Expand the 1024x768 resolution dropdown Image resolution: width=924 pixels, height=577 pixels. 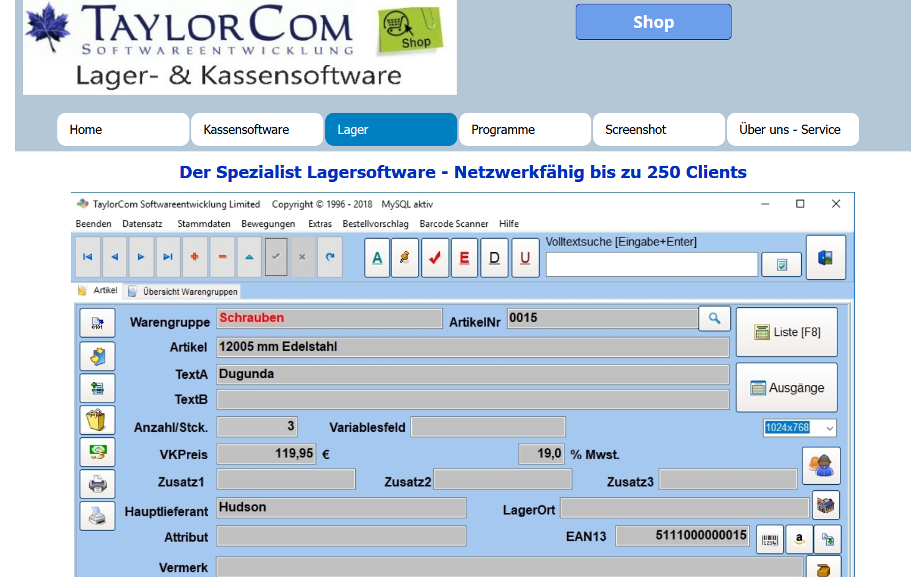[x=829, y=428]
